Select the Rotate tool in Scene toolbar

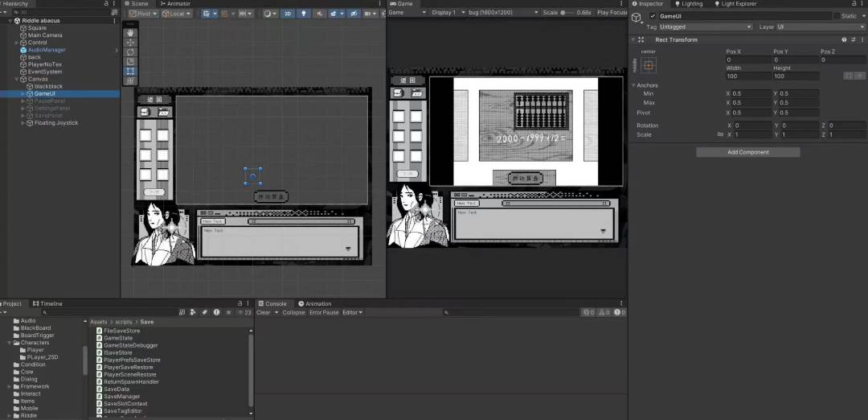tap(130, 52)
